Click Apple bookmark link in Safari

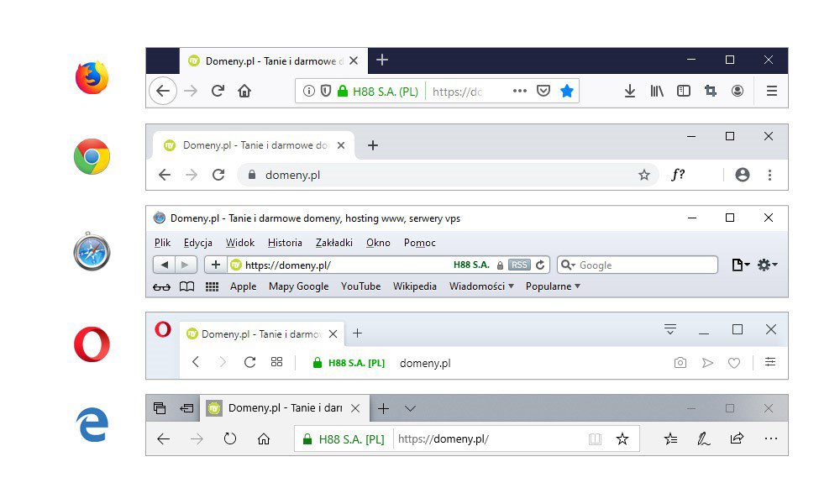coord(244,286)
